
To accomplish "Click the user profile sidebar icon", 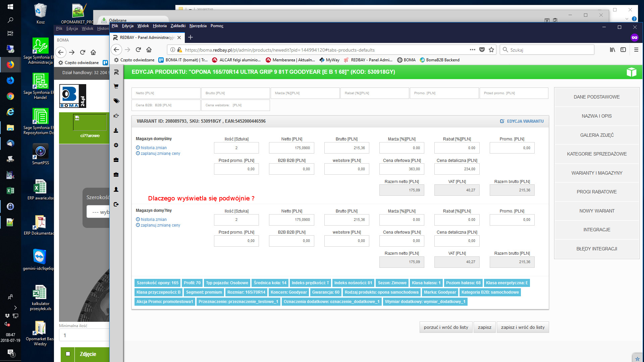I will (116, 189).
